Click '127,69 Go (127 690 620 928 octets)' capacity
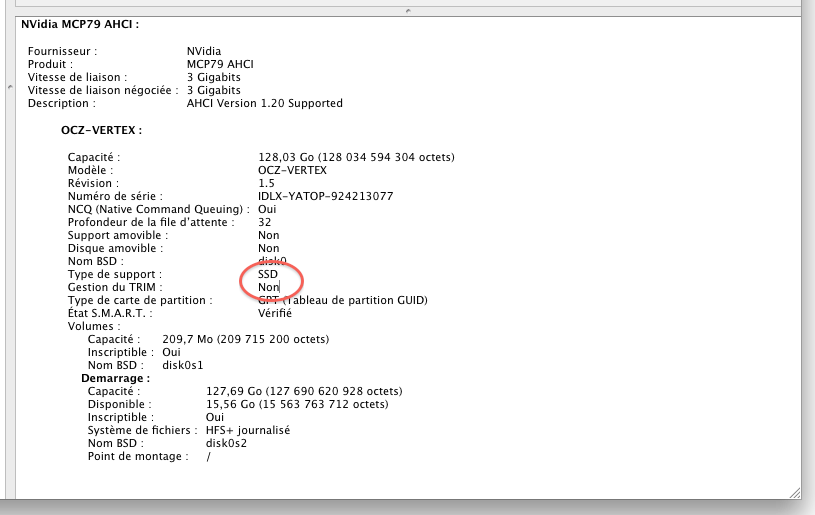The width and height of the screenshot is (815, 515). (x=304, y=391)
